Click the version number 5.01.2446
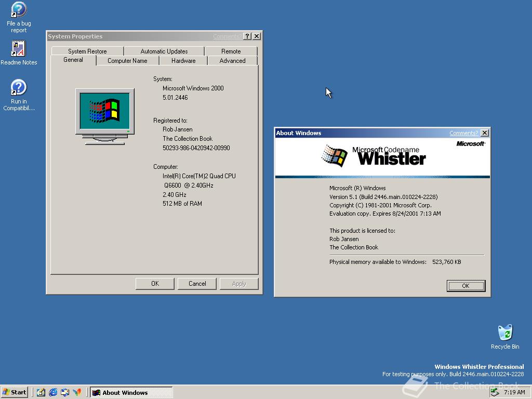The width and height of the screenshot is (532, 399). tap(175, 97)
